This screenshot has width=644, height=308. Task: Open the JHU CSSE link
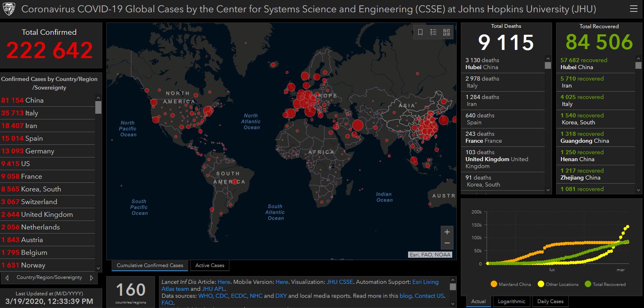(339, 282)
